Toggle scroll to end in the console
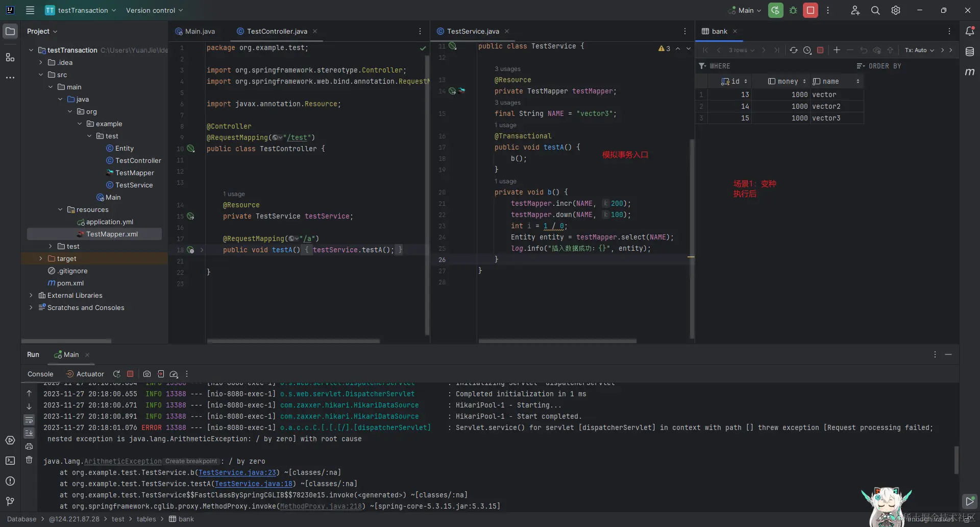Image resolution: width=980 pixels, height=527 pixels. (x=29, y=433)
